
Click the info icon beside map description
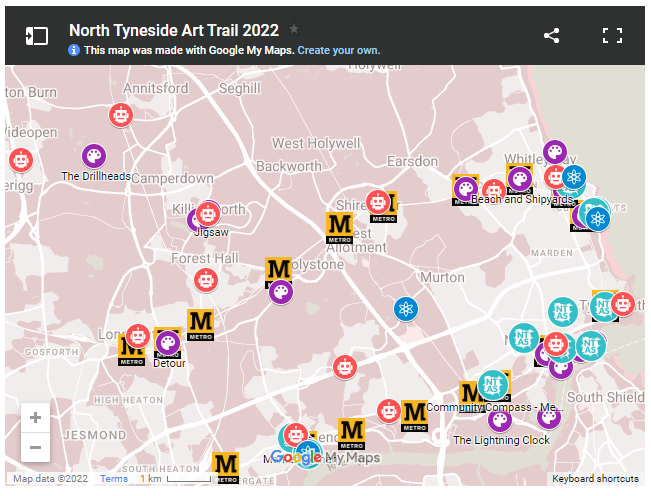(x=74, y=50)
